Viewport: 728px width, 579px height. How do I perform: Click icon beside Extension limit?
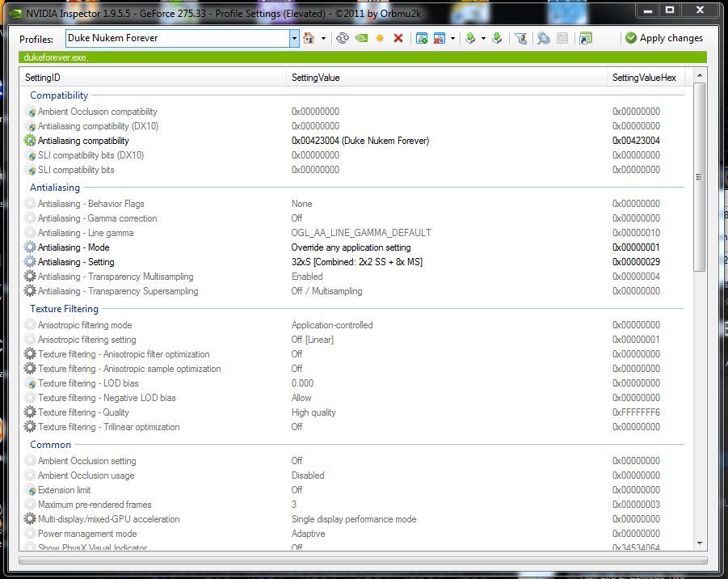(30, 490)
